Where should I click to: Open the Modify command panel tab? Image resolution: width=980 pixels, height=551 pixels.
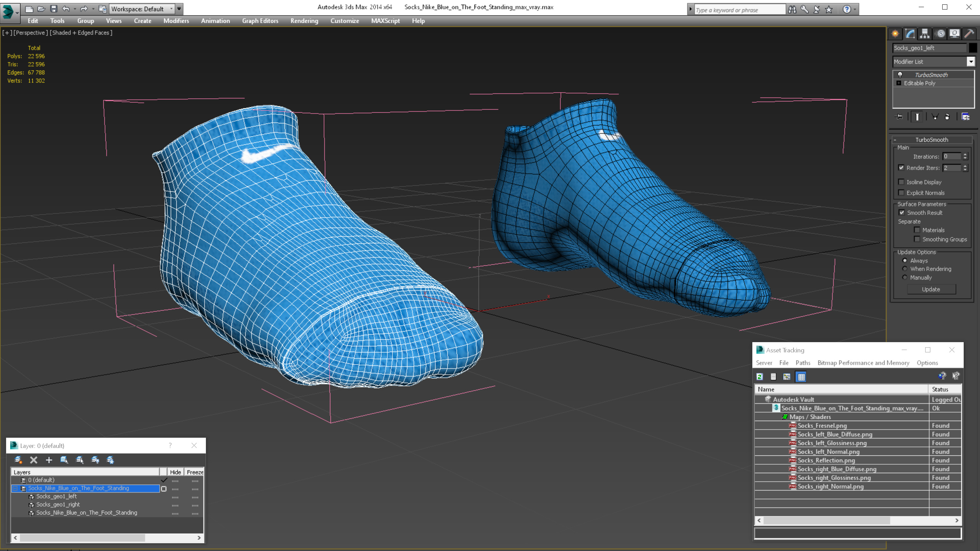[x=910, y=34]
